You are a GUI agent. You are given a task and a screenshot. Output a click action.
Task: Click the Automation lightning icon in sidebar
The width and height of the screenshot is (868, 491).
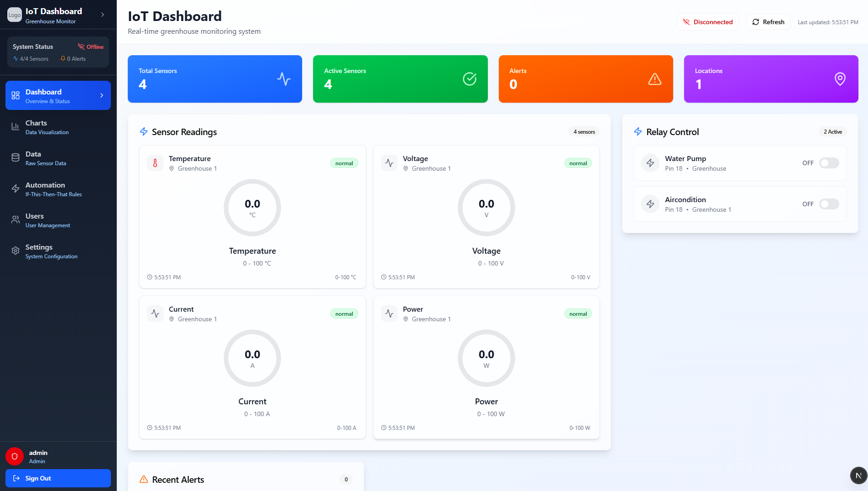[x=15, y=188]
